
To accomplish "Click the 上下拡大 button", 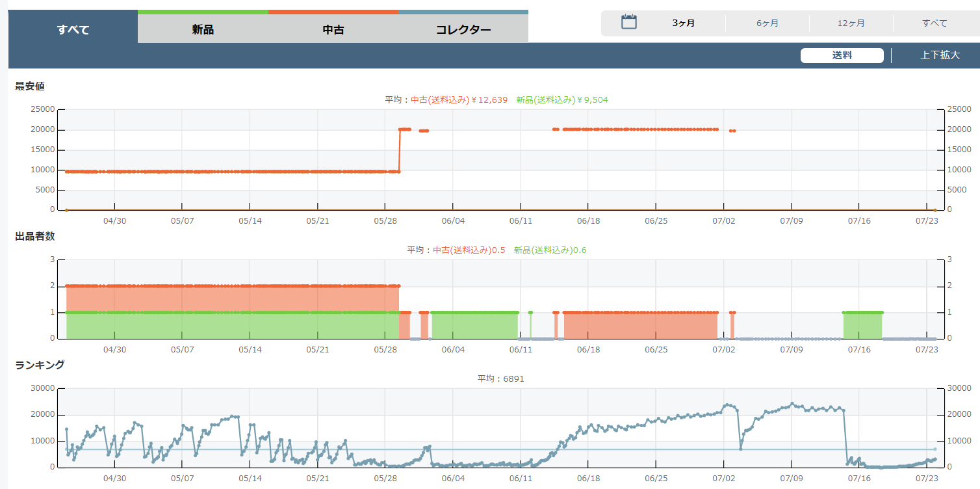I will [940, 55].
